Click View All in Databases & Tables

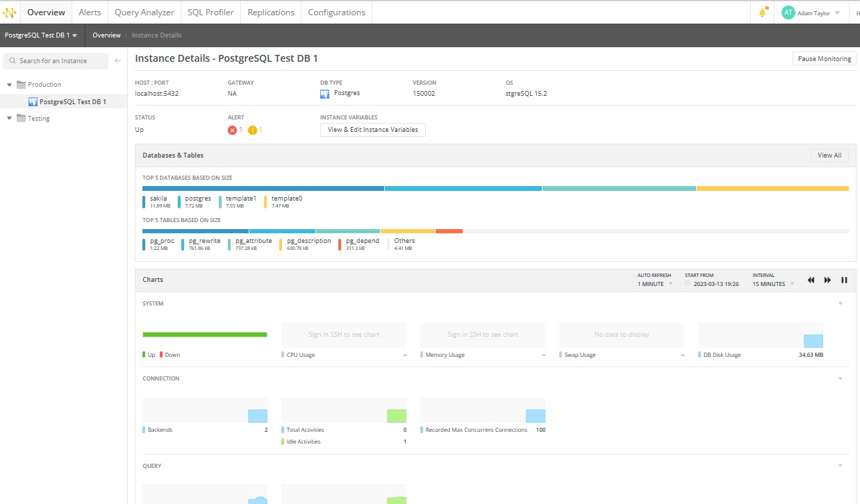829,156
